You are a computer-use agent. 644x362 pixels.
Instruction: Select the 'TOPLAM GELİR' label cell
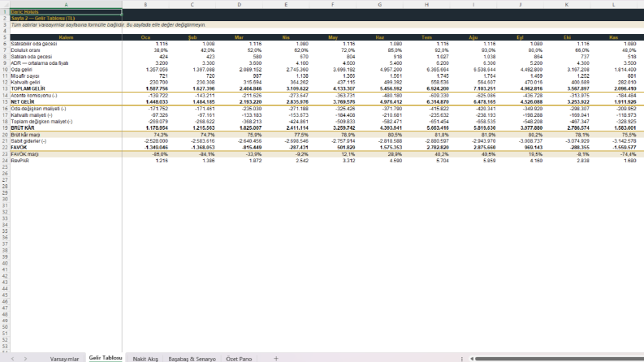66,88
